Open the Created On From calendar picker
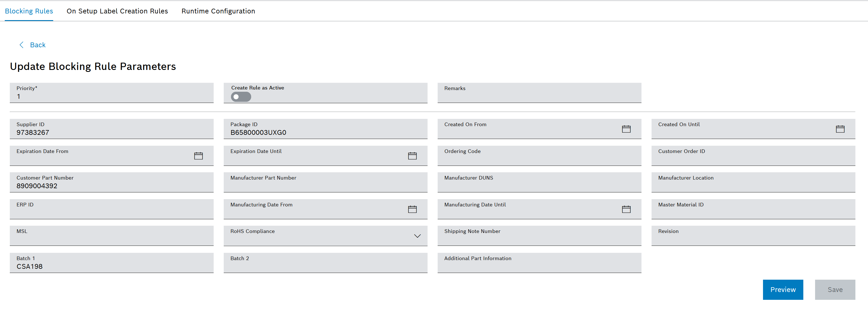The height and width of the screenshot is (311, 868). point(626,129)
